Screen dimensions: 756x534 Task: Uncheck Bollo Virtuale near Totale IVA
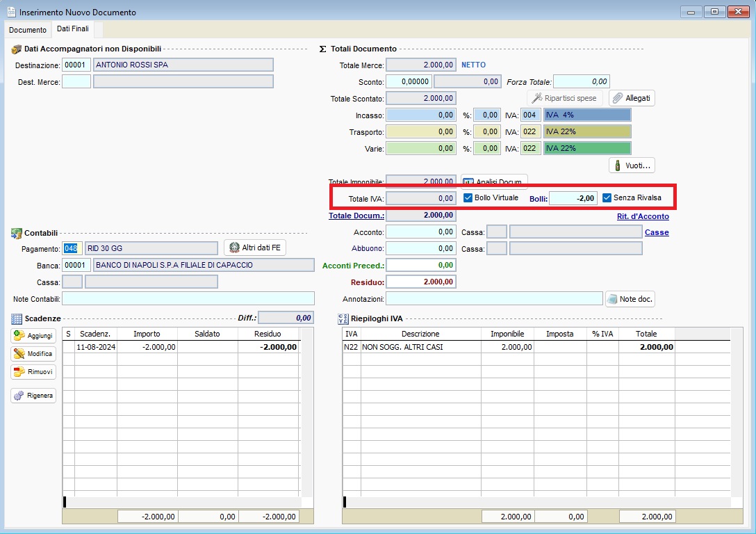(468, 197)
